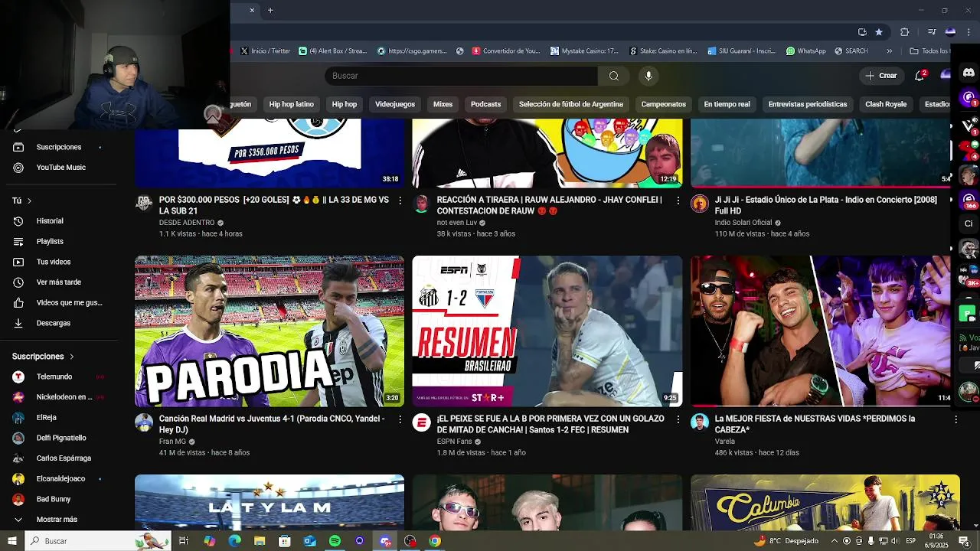Open SIU Guaraní bookmark
This screenshot has width=980, height=551.
coord(742,51)
